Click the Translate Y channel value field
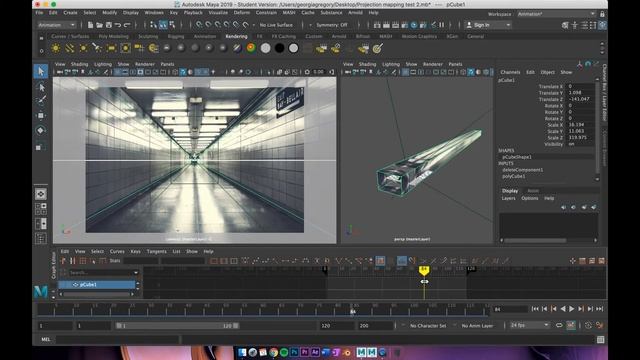The width and height of the screenshot is (640, 360). [581, 93]
